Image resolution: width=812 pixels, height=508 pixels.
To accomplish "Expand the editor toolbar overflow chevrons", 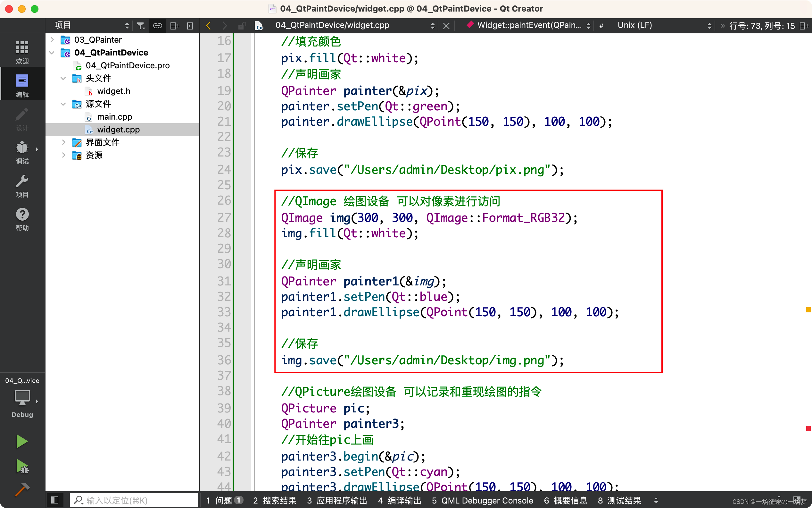I will pos(722,26).
